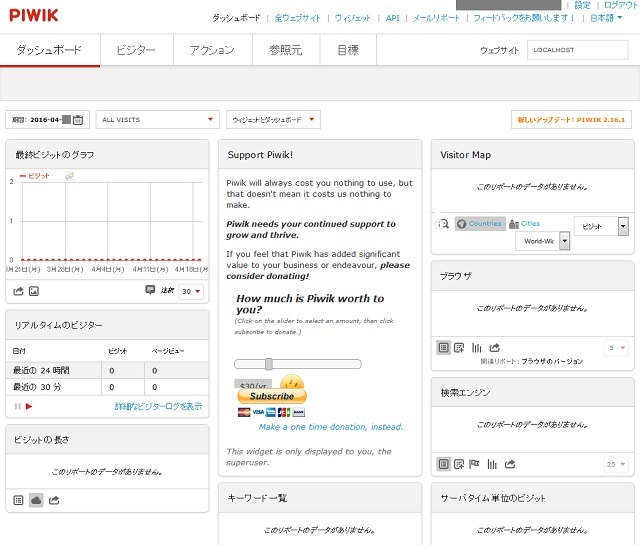This screenshot has width=640, height=545.
Task: Click the Visitor Map widget title
Action: pos(466,155)
